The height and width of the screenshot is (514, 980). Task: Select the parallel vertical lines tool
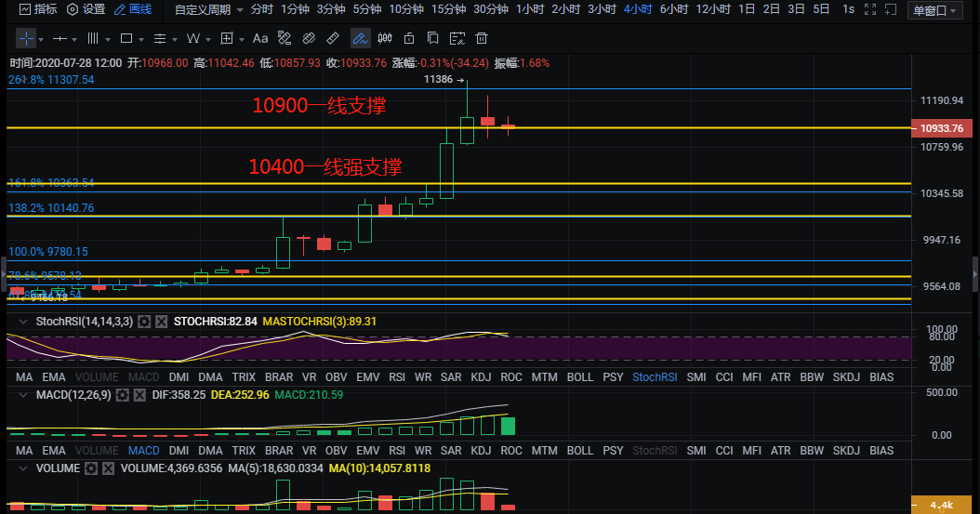coord(92,39)
